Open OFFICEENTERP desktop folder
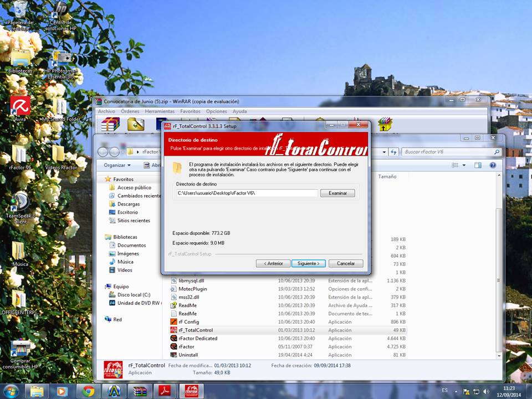 click(19, 303)
